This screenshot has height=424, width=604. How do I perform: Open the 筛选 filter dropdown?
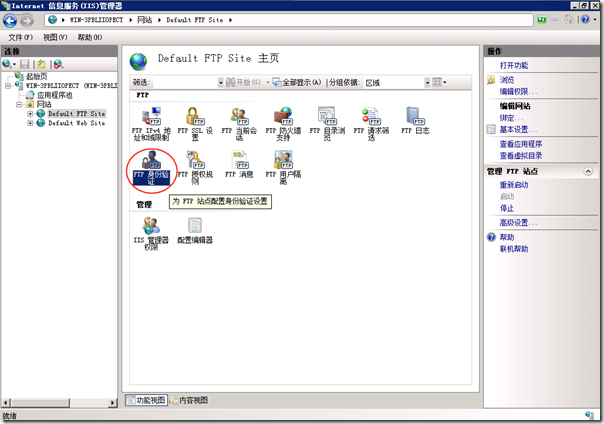coord(221,82)
